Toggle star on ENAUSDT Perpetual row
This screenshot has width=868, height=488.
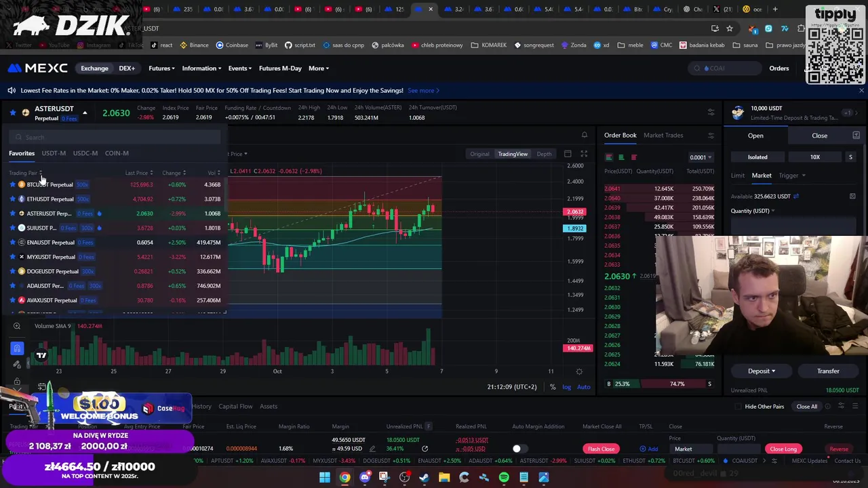(12, 243)
